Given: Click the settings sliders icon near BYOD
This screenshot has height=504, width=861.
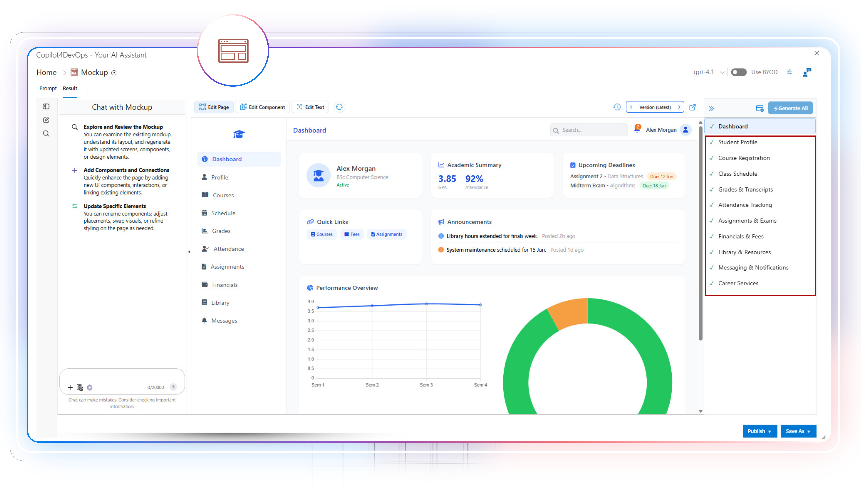Looking at the screenshot, I should pos(789,72).
